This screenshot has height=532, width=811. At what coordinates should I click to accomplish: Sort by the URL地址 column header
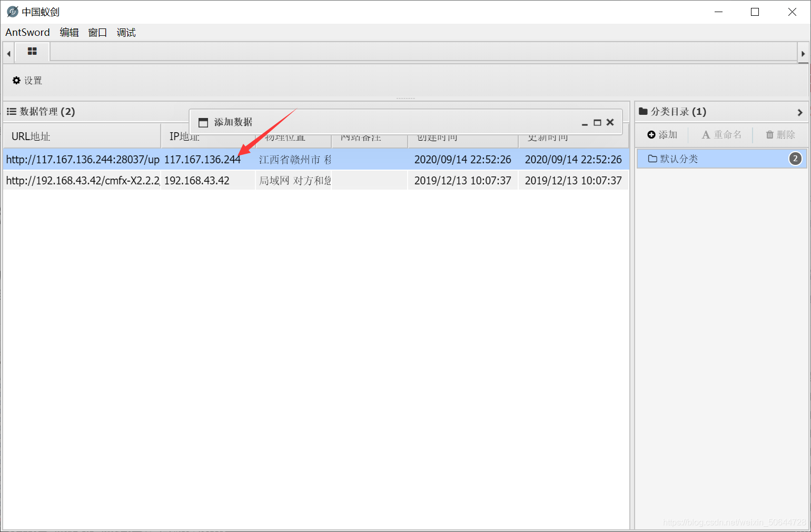tap(82, 136)
